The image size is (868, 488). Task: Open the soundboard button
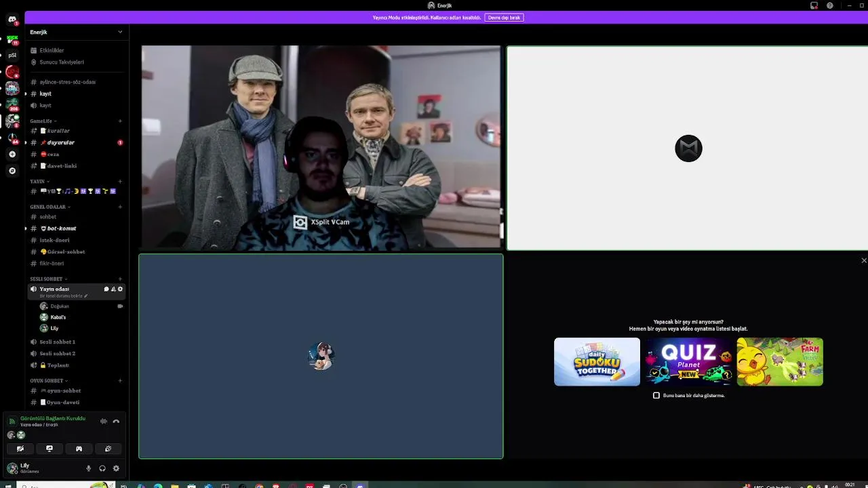[108, 449]
